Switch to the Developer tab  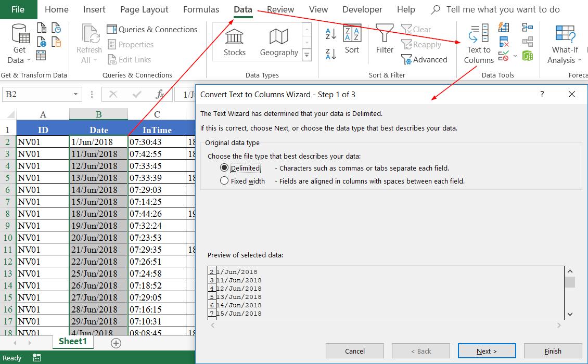362,9
